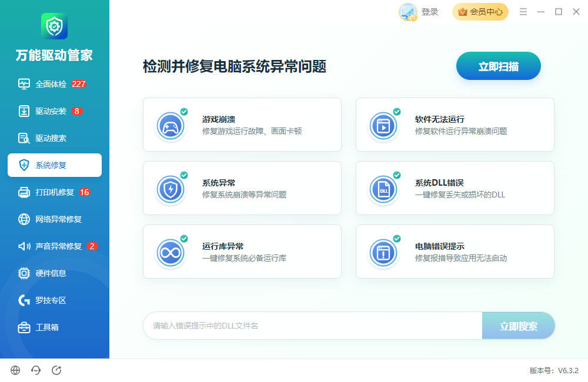Click the 运行库异常 infinity icon

coord(171,253)
